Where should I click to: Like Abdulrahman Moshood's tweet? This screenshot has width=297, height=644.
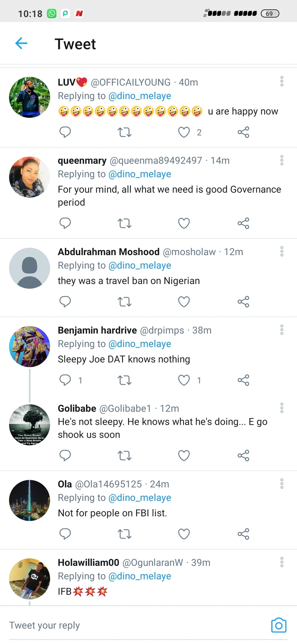[x=184, y=302]
